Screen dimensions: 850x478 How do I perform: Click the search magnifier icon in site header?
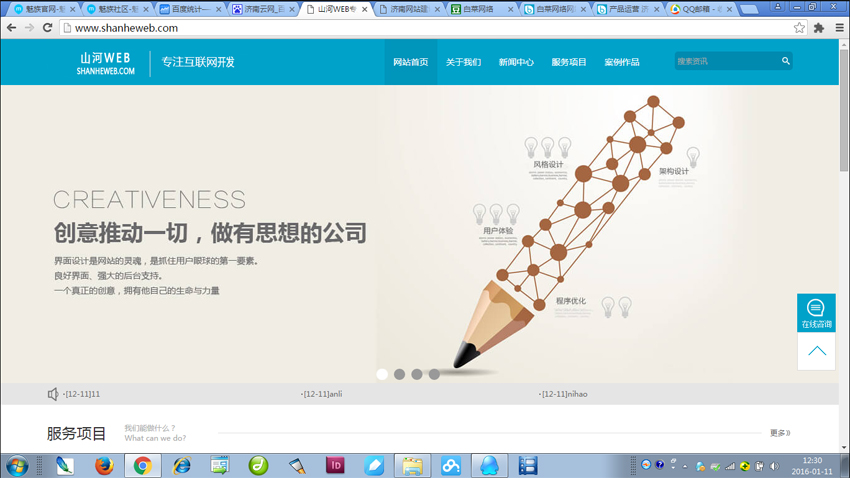click(786, 61)
